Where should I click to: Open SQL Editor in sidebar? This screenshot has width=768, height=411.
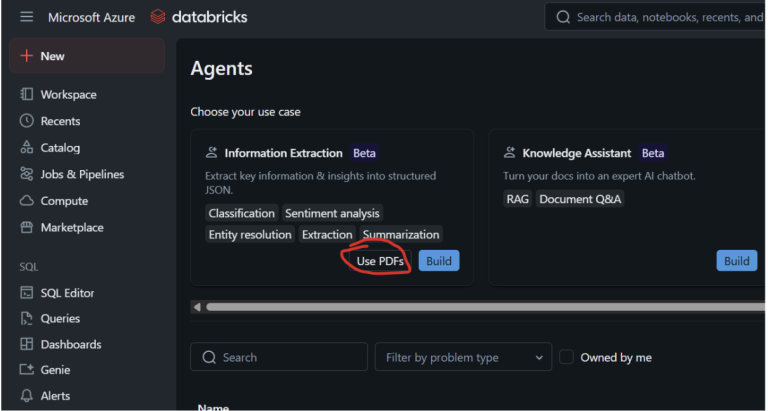click(67, 293)
